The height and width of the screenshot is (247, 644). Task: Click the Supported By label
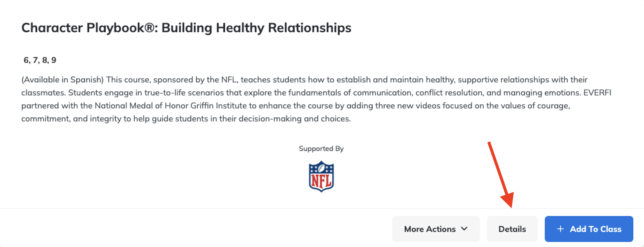[x=321, y=149]
